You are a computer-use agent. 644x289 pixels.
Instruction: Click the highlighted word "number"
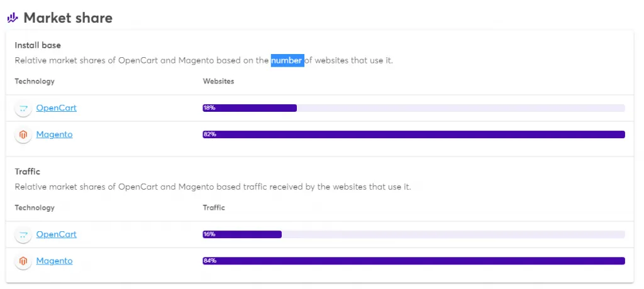(287, 61)
